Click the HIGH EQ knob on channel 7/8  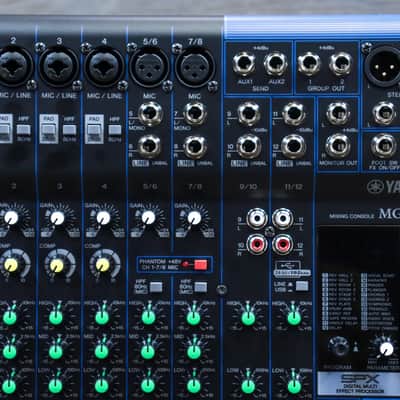pos(194,317)
